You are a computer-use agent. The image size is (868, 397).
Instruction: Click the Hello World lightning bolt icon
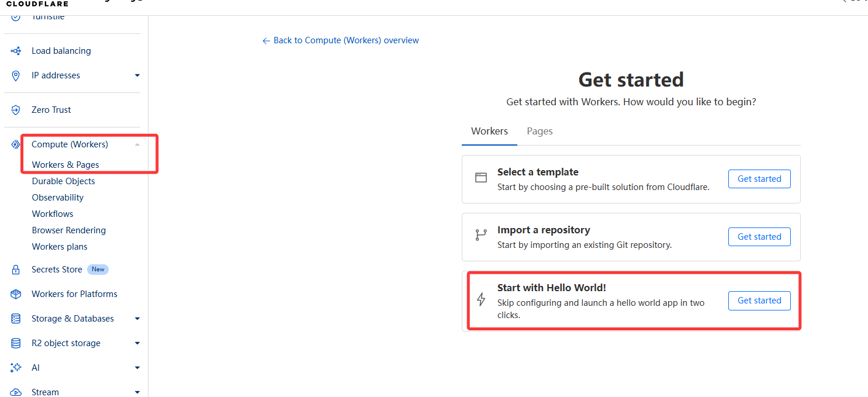[x=481, y=299]
